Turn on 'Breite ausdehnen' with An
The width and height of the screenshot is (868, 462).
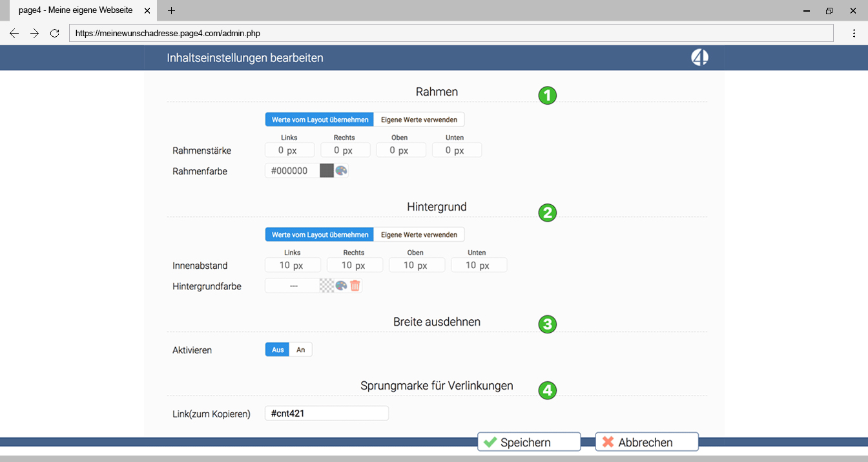coord(300,350)
